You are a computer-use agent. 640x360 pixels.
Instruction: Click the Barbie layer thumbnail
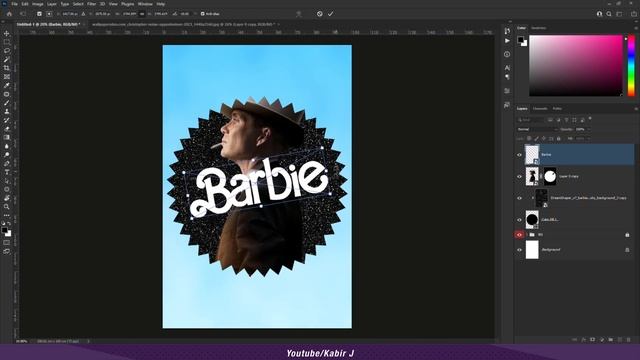coord(532,155)
